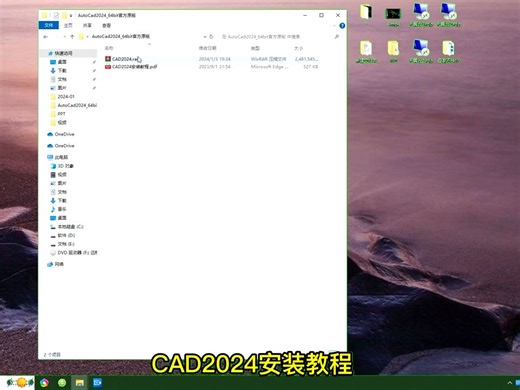520x390 pixels.
Task: Open the 文件 menu
Action: [49, 25]
